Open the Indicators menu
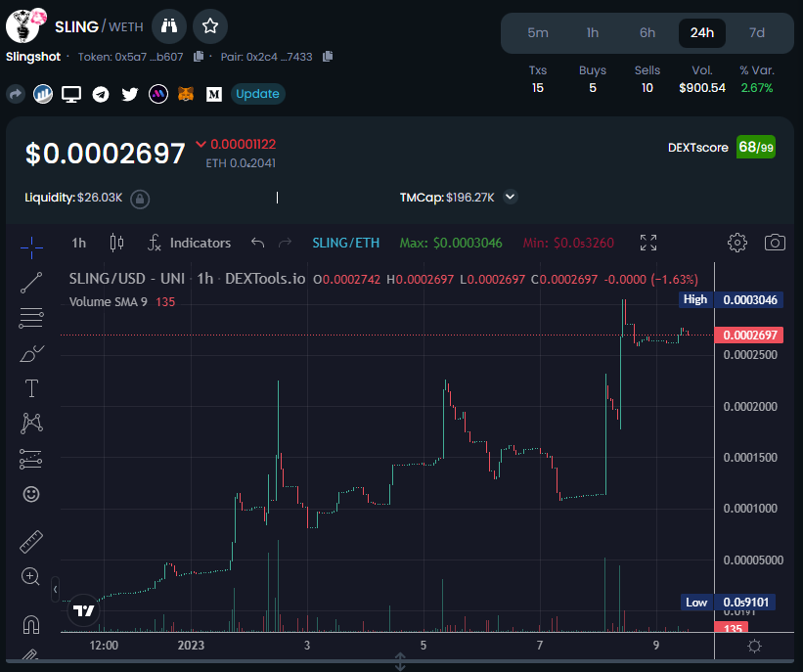The width and height of the screenshot is (803, 672). 190,243
